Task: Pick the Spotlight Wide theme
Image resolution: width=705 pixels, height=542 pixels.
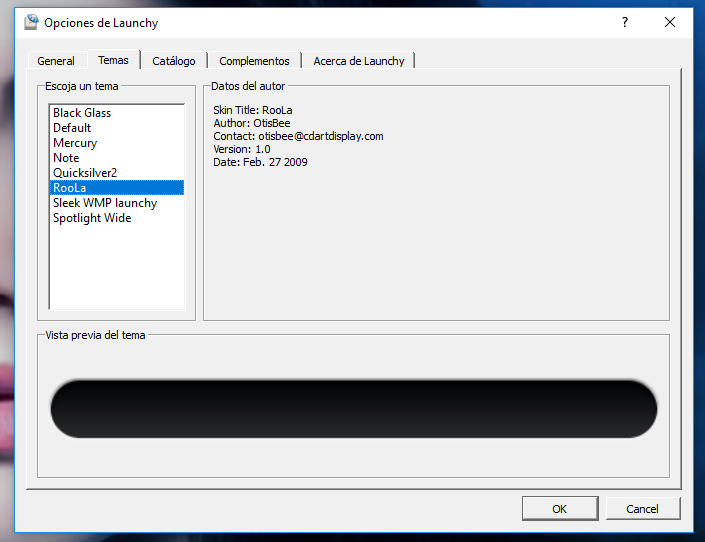Action: point(117,218)
